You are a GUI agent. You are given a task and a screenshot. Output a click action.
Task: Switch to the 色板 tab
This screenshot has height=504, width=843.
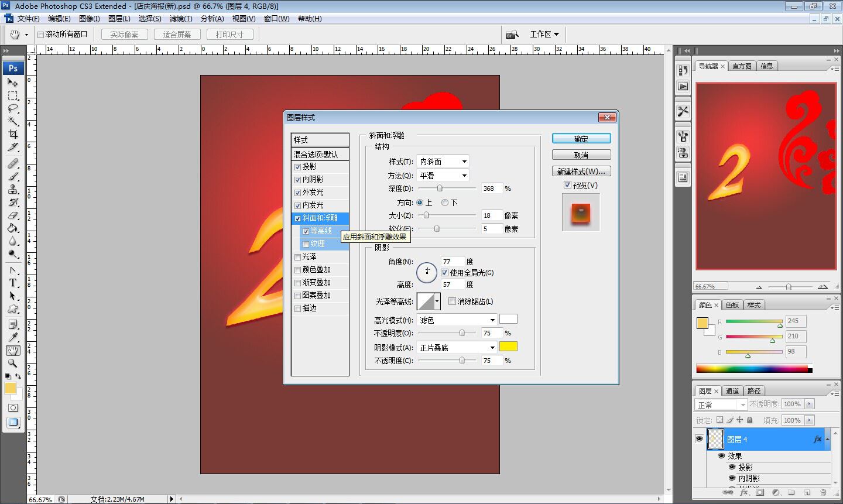[732, 305]
